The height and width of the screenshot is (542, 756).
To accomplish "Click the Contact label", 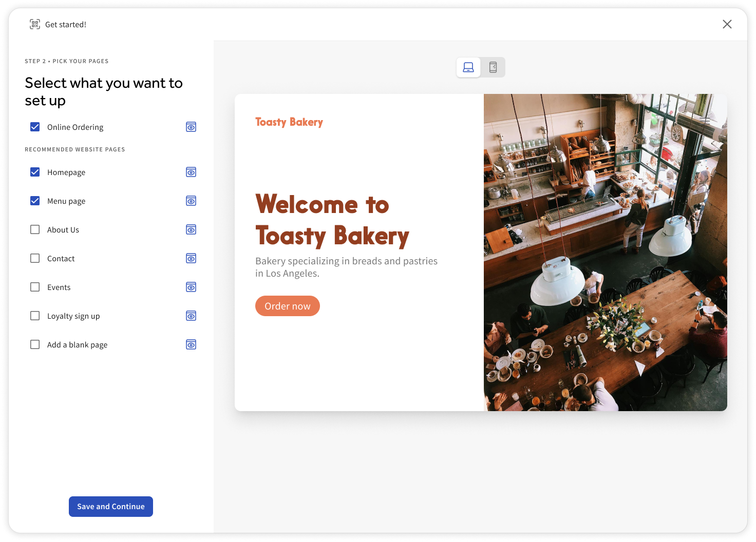I will [61, 258].
